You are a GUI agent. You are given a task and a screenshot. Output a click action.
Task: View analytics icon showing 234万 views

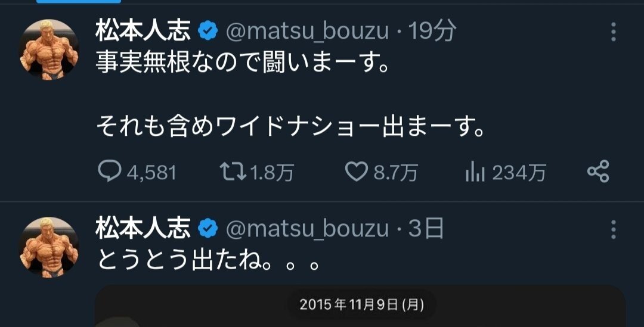click(x=474, y=173)
